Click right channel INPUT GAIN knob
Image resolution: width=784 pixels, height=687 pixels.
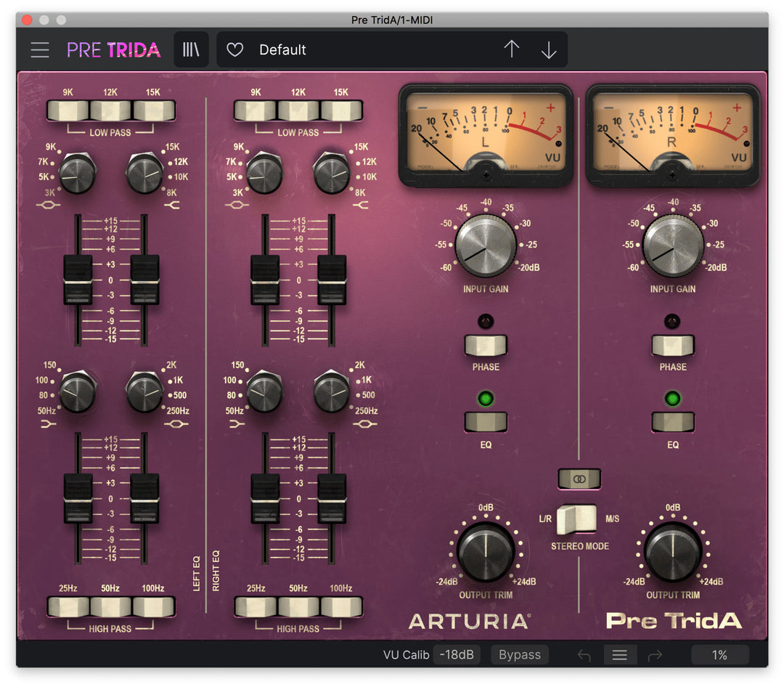tap(672, 245)
